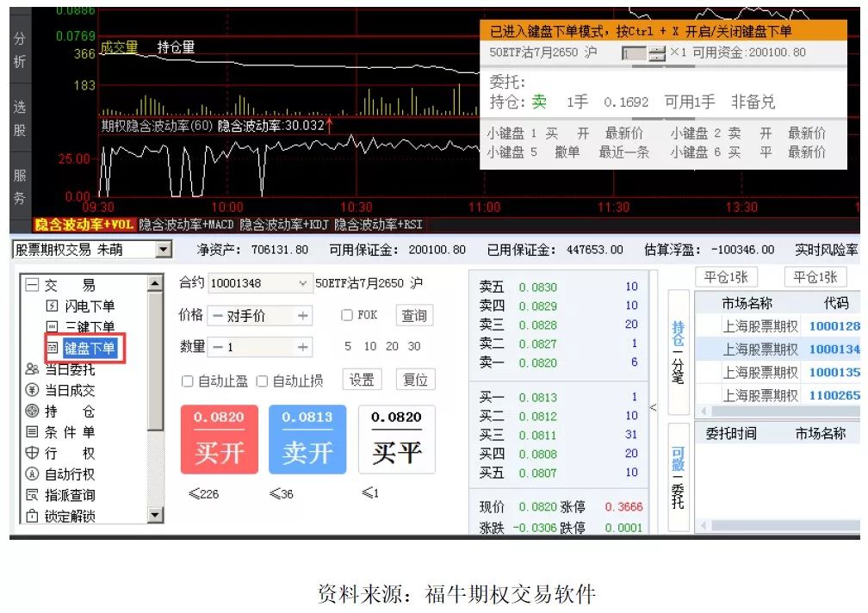Switch to the 隐含波动率+KDJ indicator tab

tap(284, 225)
